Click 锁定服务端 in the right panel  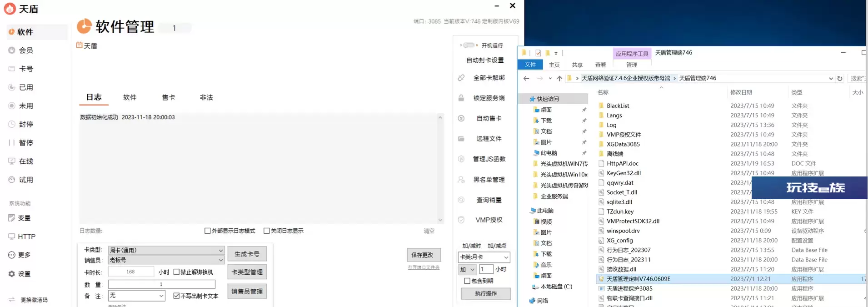tap(489, 98)
